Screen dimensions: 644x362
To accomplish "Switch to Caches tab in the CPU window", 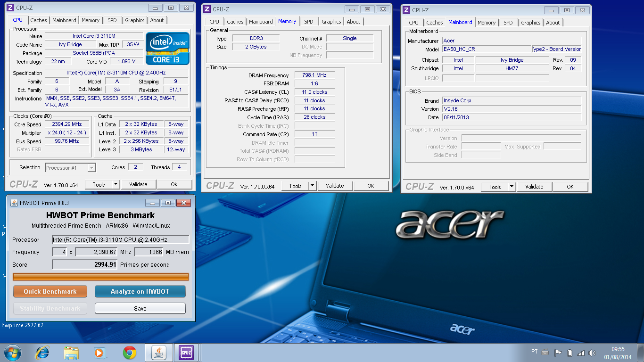I will 39,20.
